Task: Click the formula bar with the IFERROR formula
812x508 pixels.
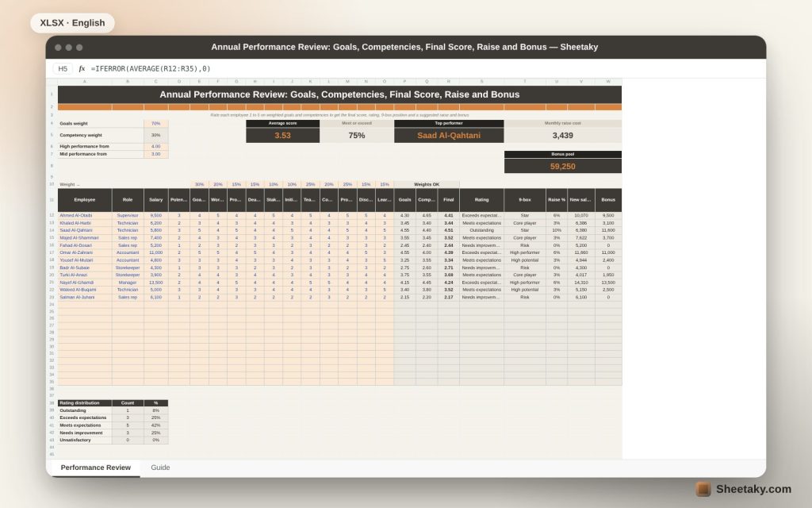Action: point(151,68)
